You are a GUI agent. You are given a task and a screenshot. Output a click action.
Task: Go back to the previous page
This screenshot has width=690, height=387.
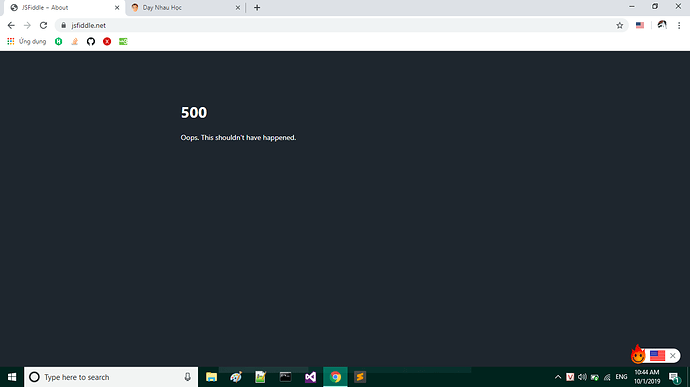coord(11,26)
